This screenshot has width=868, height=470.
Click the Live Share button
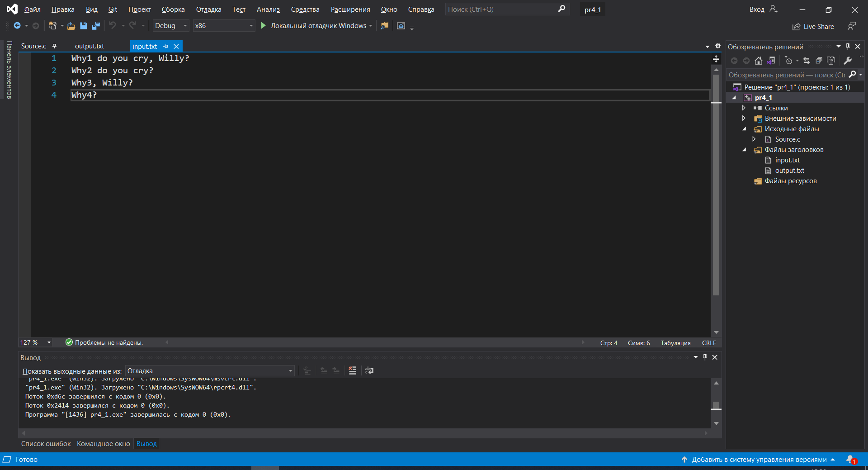coord(813,27)
